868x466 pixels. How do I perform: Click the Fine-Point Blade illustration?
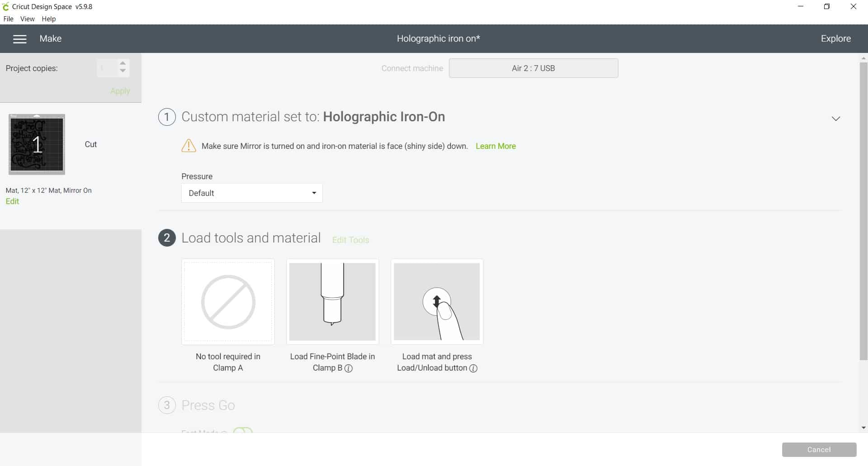click(x=332, y=302)
